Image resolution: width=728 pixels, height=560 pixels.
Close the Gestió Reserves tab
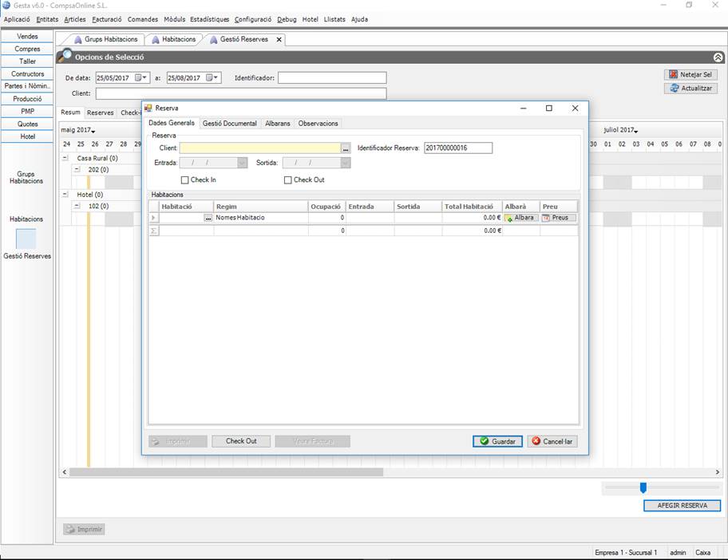coord(279,39)
